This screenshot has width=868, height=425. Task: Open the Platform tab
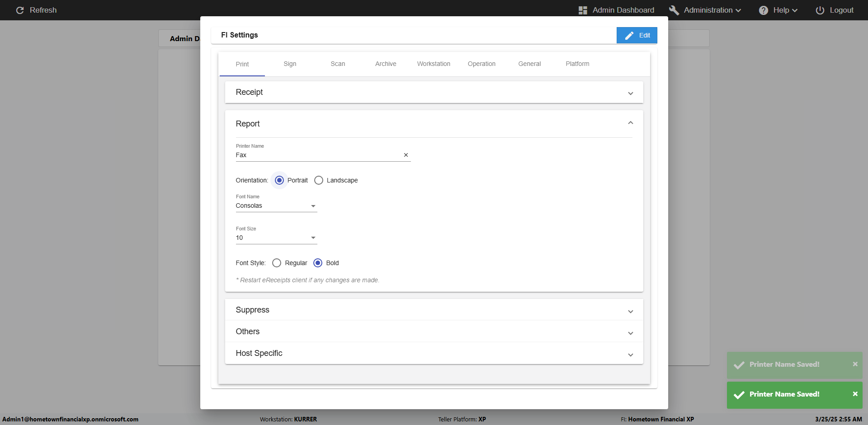click(x=577, y=64)
